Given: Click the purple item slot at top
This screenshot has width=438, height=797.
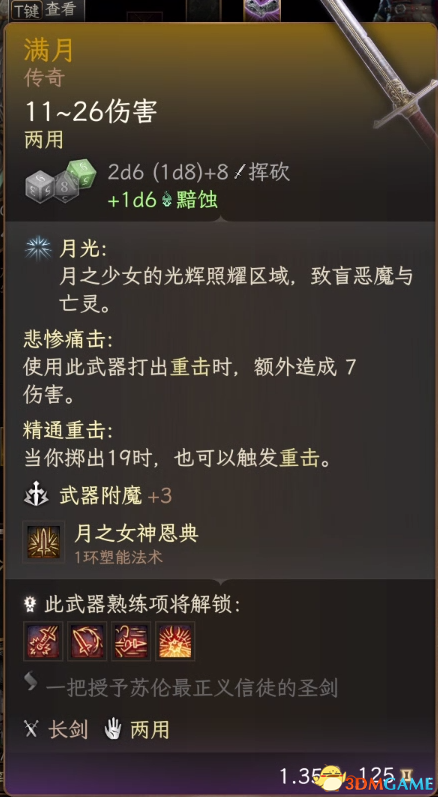Looking at the screenshot, I should coord(262,10).
